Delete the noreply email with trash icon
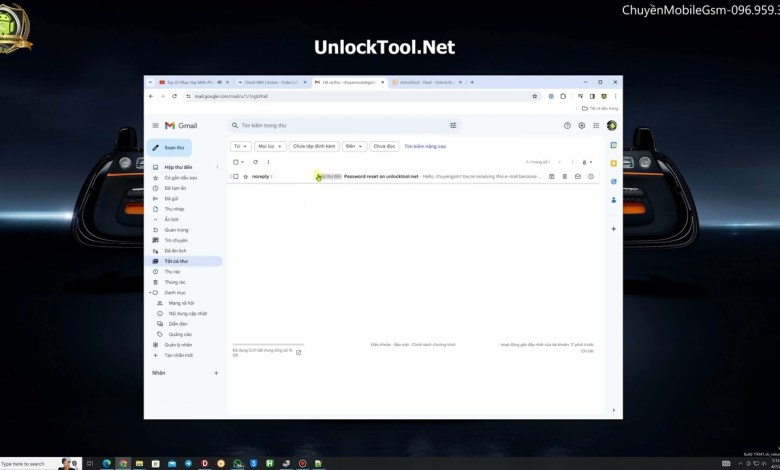This screenshot has height=470, width=780. click(x=564, y=176)
